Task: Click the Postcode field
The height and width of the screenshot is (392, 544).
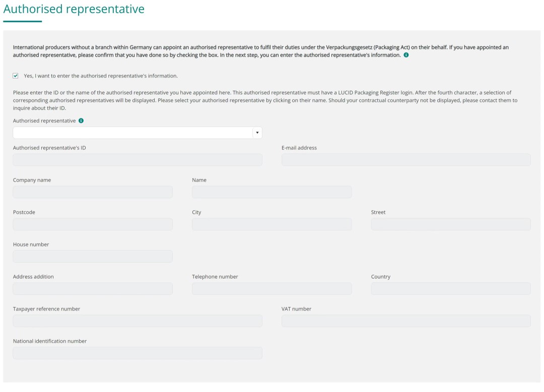Action: pos(93,224)
